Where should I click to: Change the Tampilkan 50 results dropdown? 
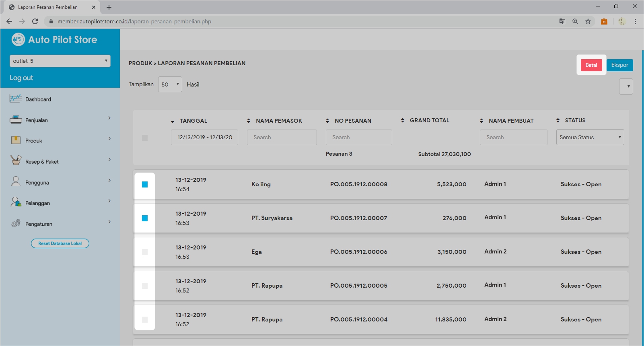coord(170,84)
